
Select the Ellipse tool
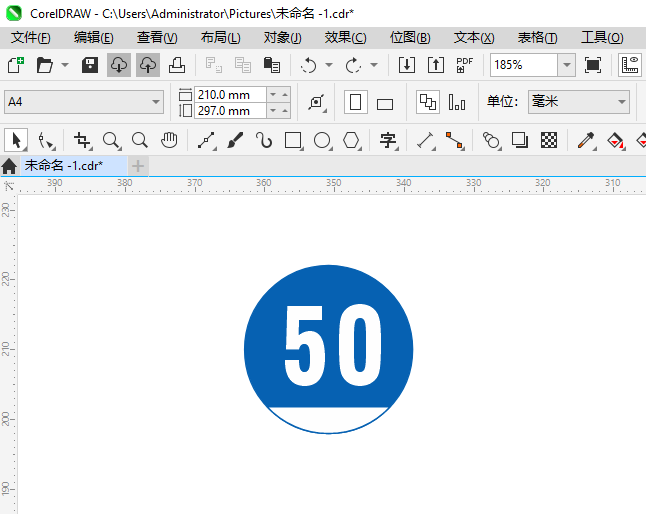point(322,140)
